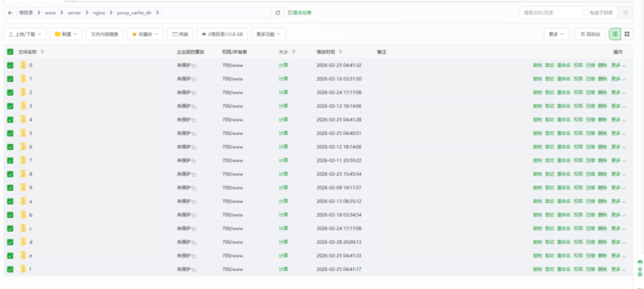Expand 更多 dropdown in row for folder f
This screenshot has width=644, height=289.
point(619,269)
